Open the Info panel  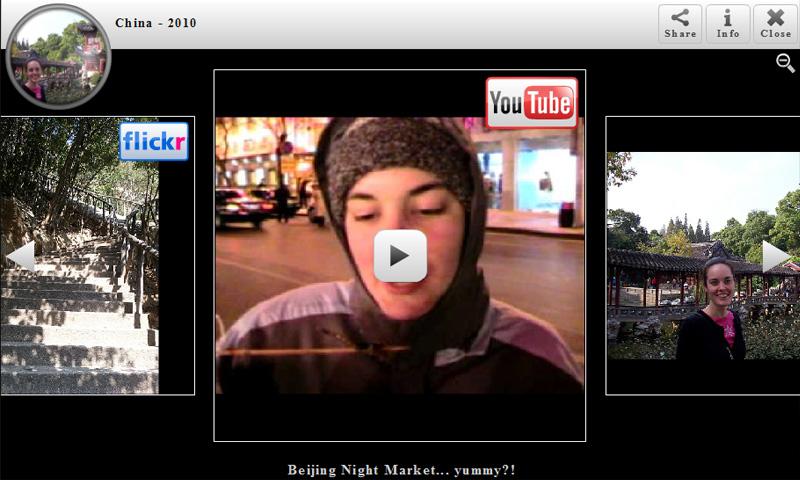point(728,24)
